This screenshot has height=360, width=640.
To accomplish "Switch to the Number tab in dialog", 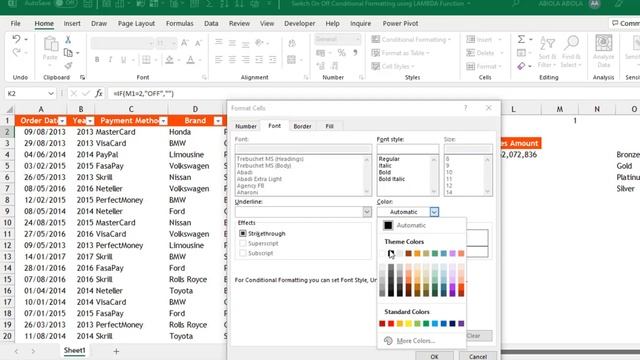I will [x=246, y=126].
